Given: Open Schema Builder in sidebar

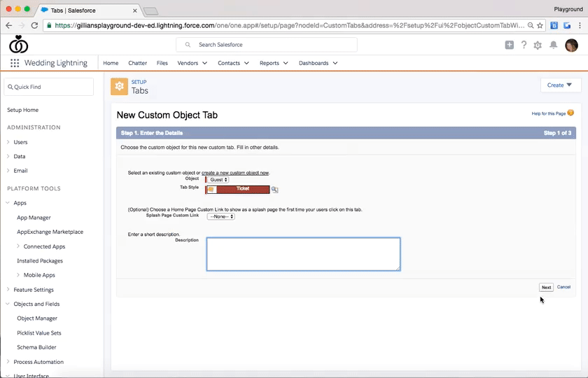Looking at the screenshot, I should coord(36,347).
